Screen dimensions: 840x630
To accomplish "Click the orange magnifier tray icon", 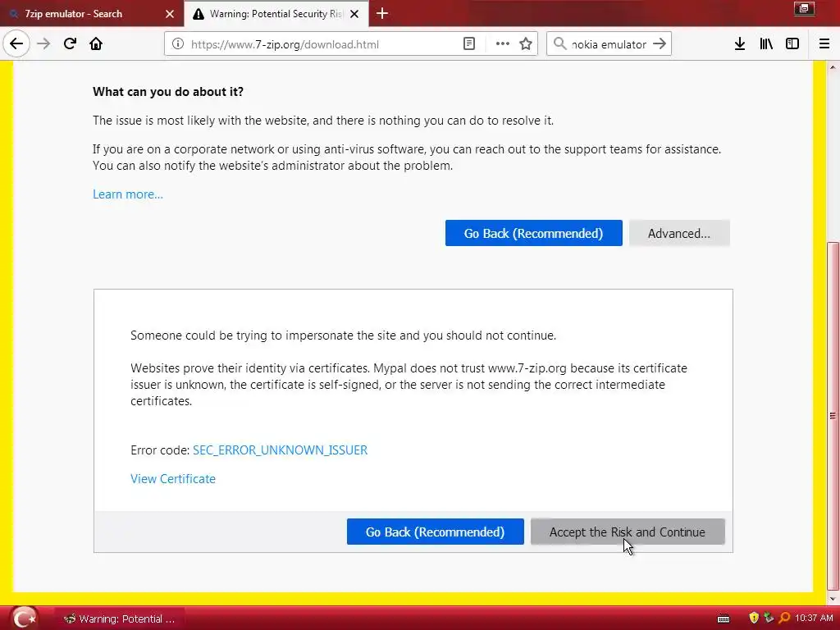I will 784,619.
